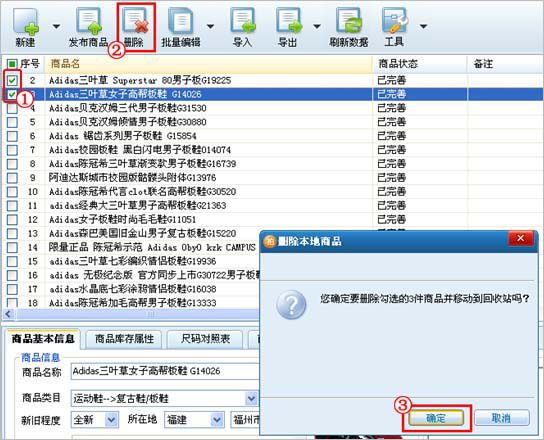Check the checkbox for row 17

point(12,289)
